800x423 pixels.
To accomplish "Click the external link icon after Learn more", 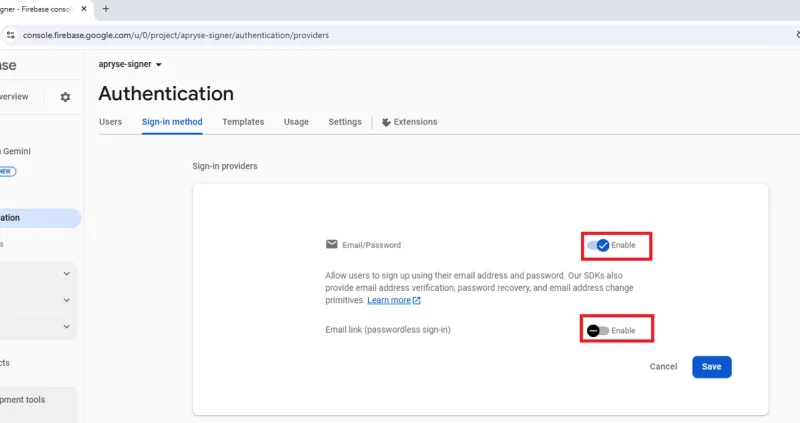I will pos(416,301).
